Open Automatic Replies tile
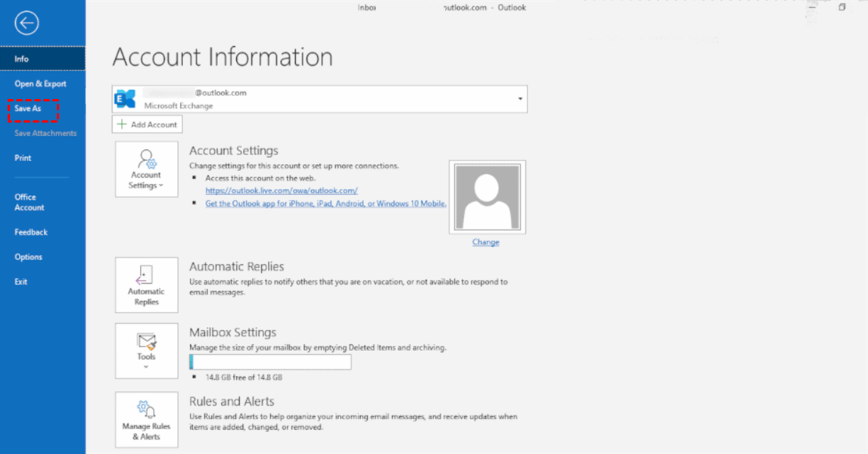 [146, 285]
